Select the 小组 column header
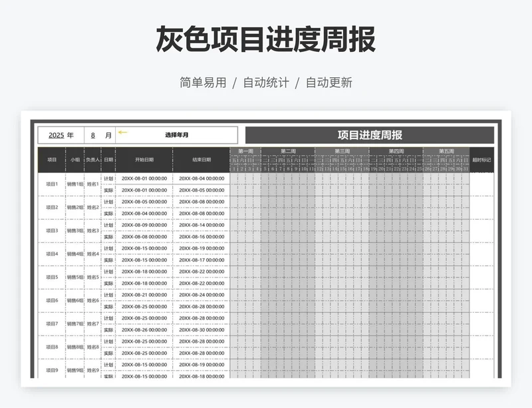532x408 pixels. coord(75,160)
